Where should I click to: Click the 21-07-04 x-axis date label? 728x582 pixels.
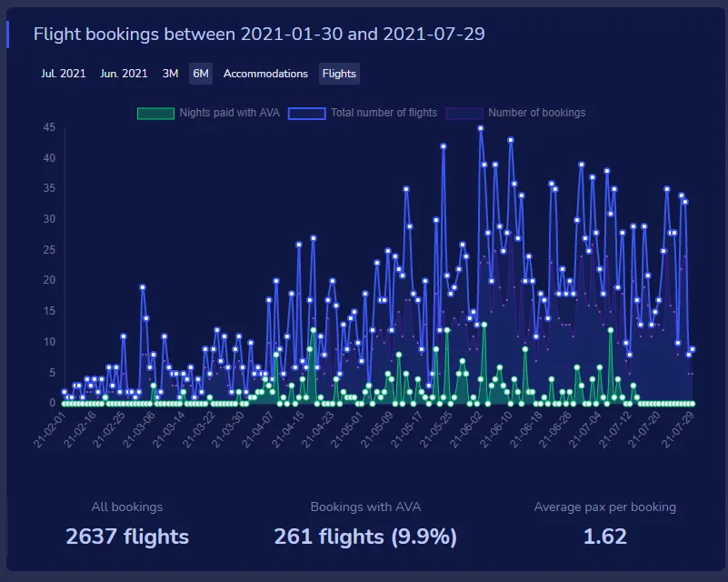[x=584, y=430]
